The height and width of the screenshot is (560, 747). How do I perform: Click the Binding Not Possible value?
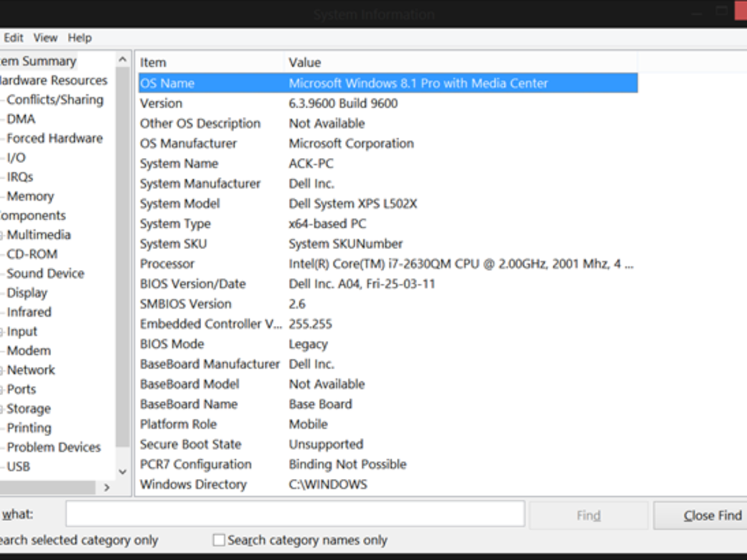click(x=347, y=464)
